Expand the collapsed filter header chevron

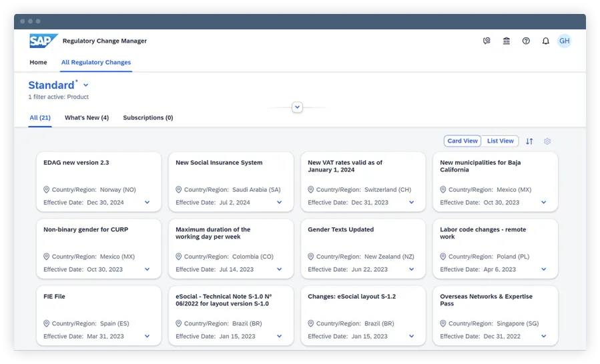tap(298, 107)
